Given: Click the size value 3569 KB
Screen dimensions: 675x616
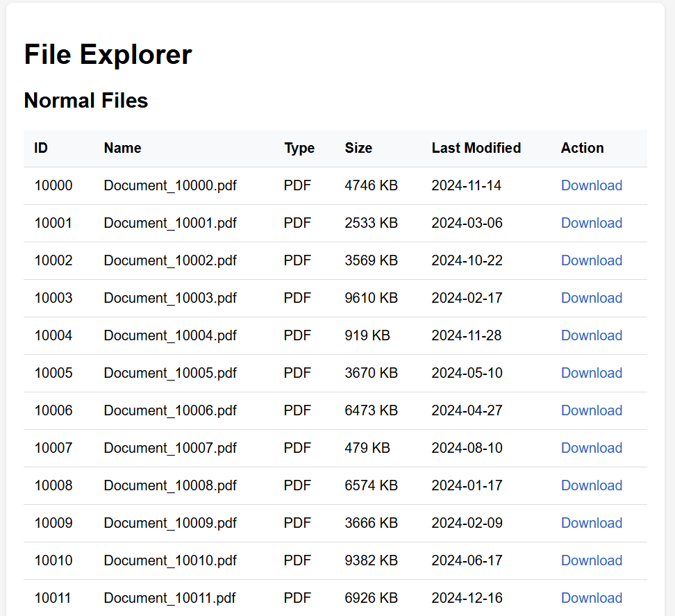Looking at the screenshot, I should pyautogui.click(x=371, y=260).
